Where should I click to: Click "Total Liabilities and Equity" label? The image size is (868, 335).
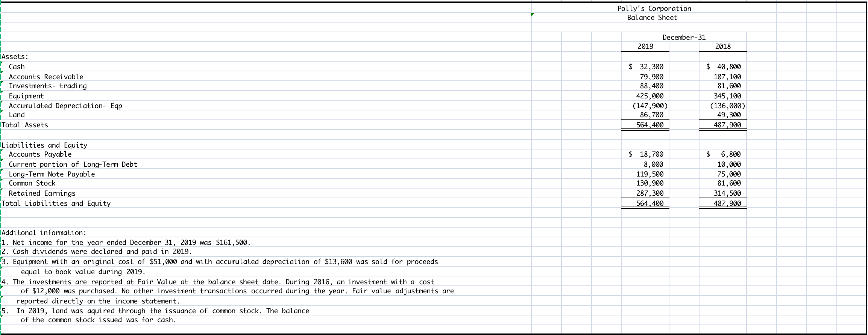point(56,204)
